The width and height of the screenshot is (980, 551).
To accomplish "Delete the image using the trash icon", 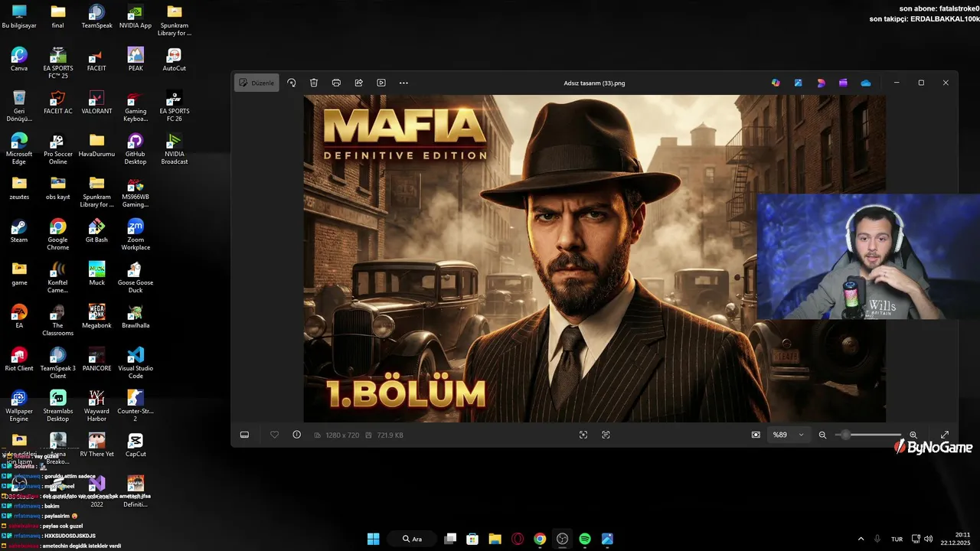I will point(314,83).
